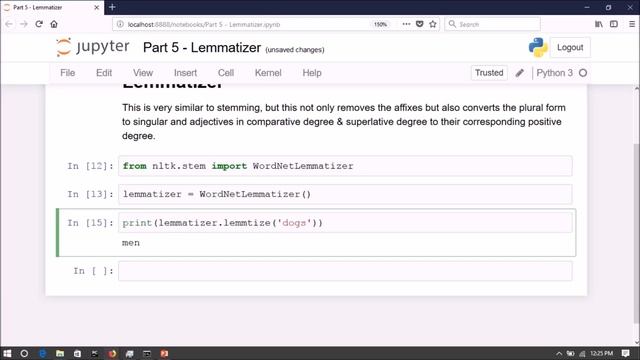The height and width of the screenshot is (360, 640).
Task: Go to the browser Home icon
Action: (x=54, y=24)
